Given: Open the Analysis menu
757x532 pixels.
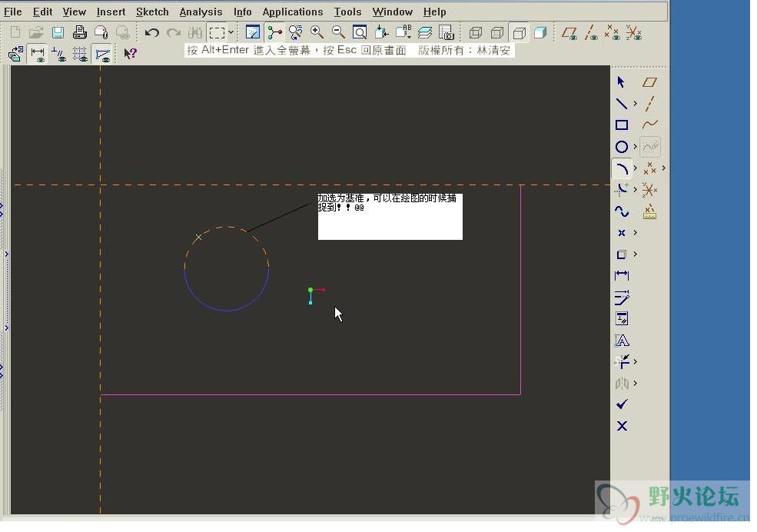Looking at the screenshot, I should (201, 12).
